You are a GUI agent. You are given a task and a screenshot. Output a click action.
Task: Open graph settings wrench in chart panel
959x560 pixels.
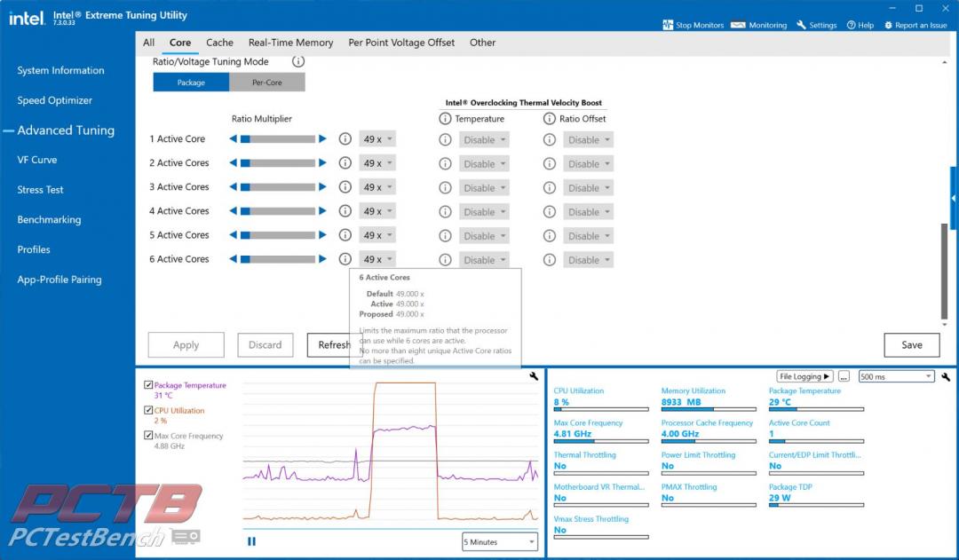[534, 376]
